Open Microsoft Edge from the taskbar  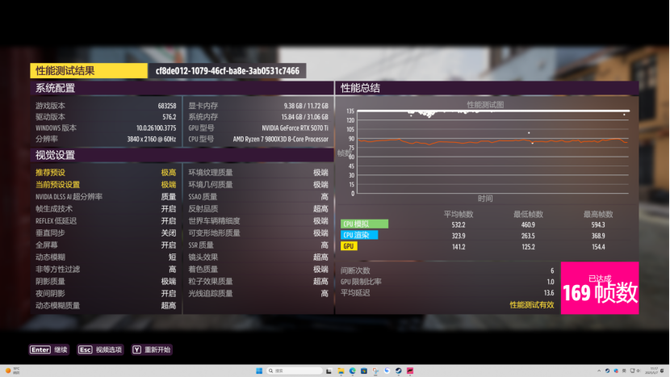(352, 371)
